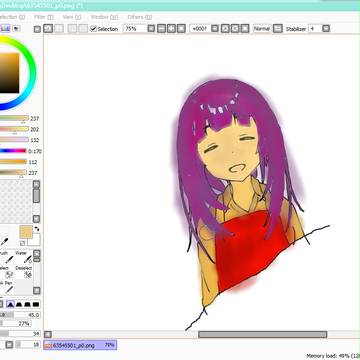Select the tan foreground color swatch
360x360 pixels.
(26, 232)
